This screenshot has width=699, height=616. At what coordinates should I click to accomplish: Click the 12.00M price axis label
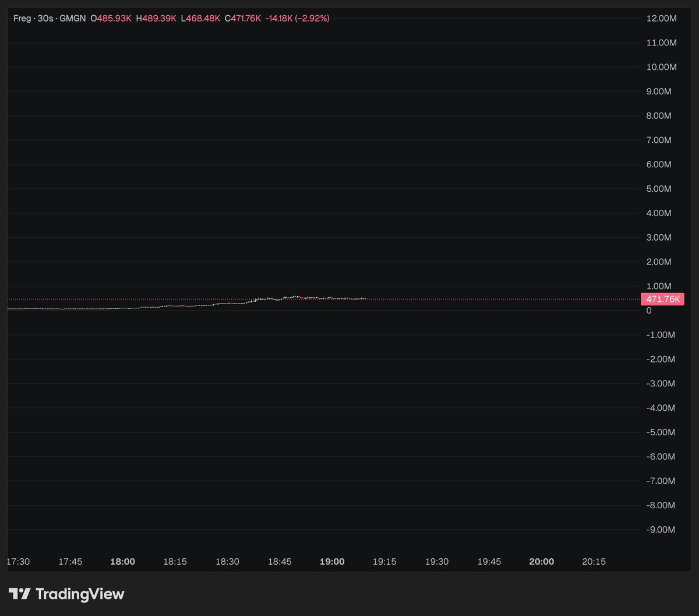662,19
